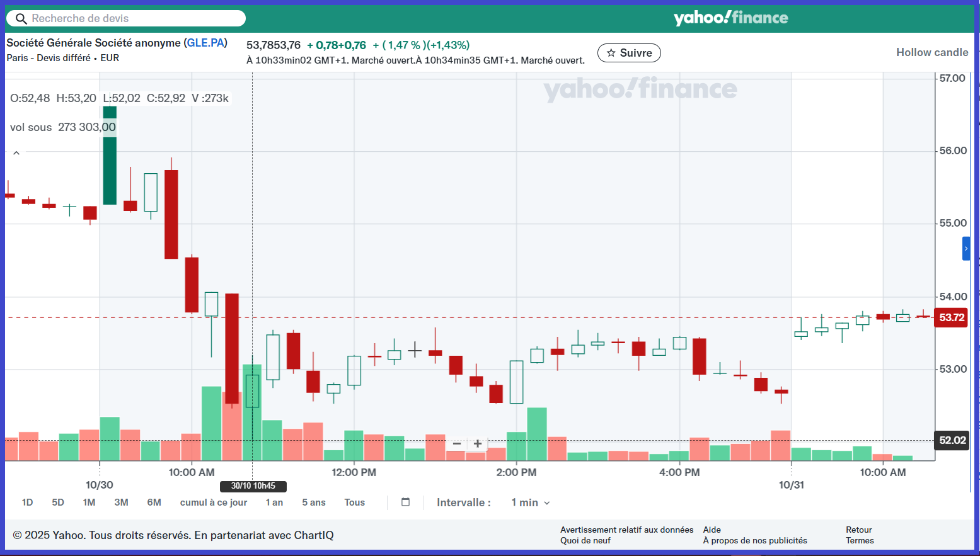The height and width of the screenshot is (556, 980).
Task: Expand the blue right side panel arrow
Action: click(x=966, y=249)
